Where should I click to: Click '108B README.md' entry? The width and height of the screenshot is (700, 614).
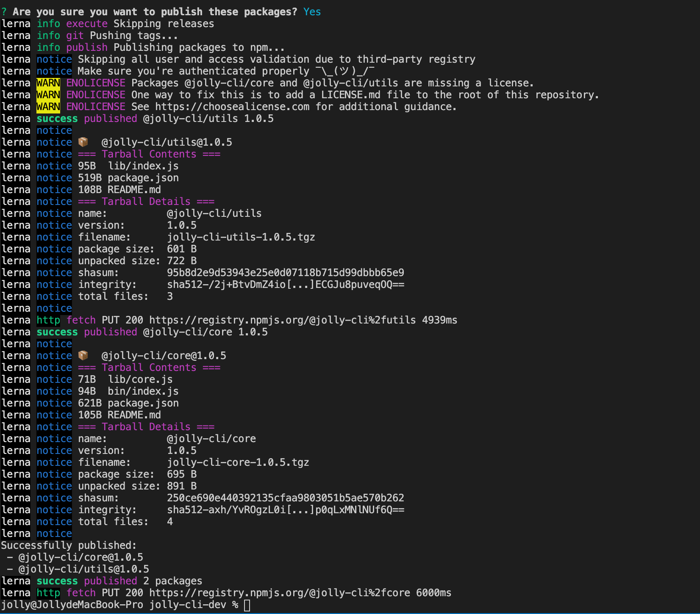(119, 190)
